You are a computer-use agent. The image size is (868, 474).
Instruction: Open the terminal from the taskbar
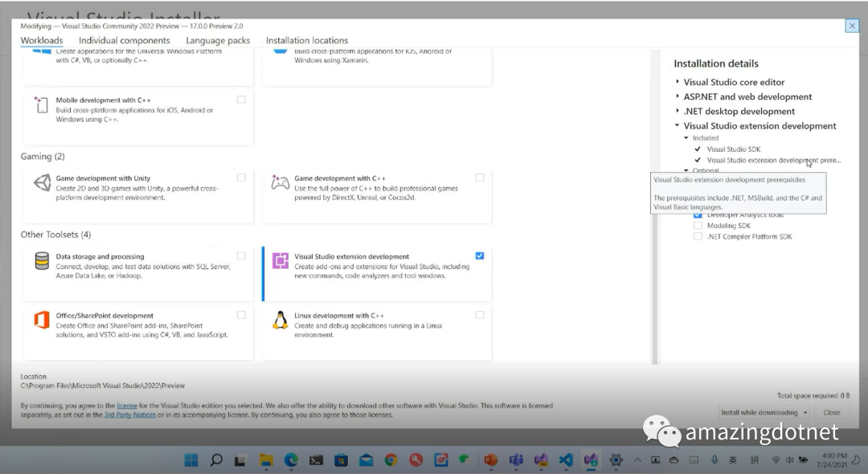coord(316,460)
